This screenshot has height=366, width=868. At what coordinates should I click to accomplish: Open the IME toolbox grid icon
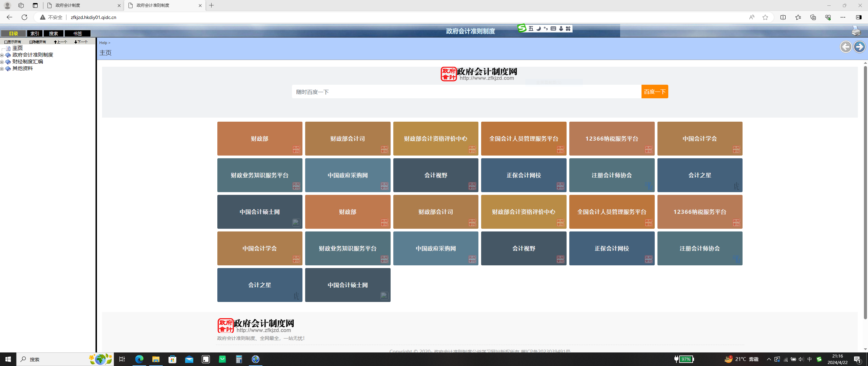coord(568,28)
